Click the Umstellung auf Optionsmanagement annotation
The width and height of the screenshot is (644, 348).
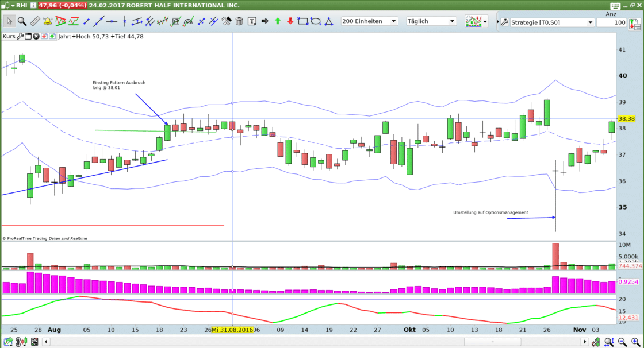[490, 212]
